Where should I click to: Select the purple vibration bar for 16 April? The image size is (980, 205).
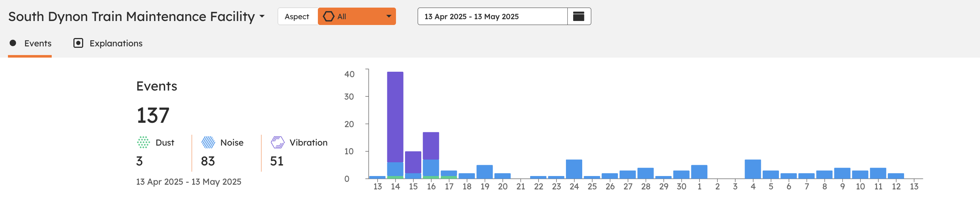click(x=431, y=146)
